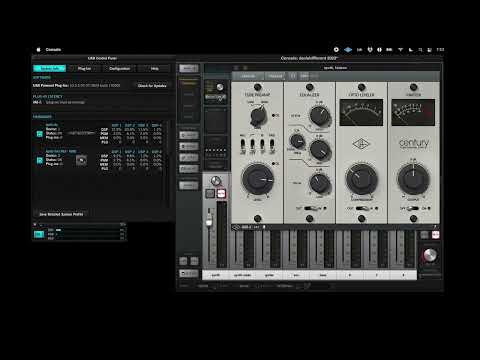
Task: Toggle the first device enable button
Action: (x=39, y=134)
